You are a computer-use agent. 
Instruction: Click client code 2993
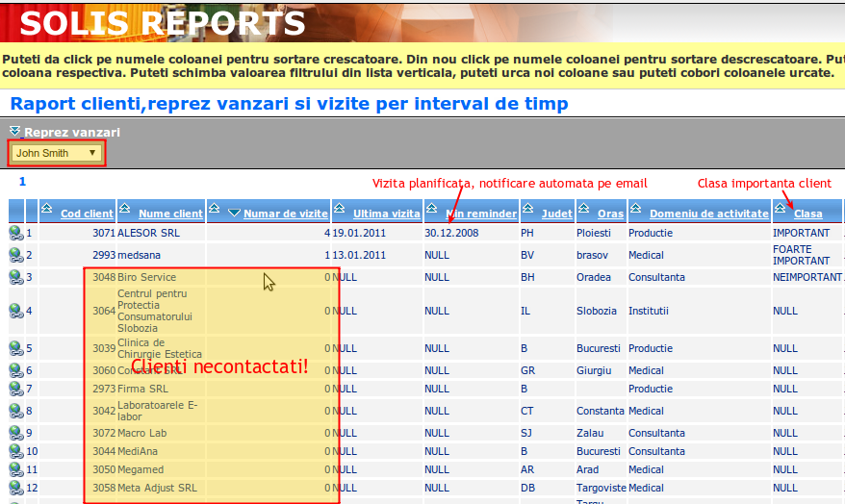[104, 255]
